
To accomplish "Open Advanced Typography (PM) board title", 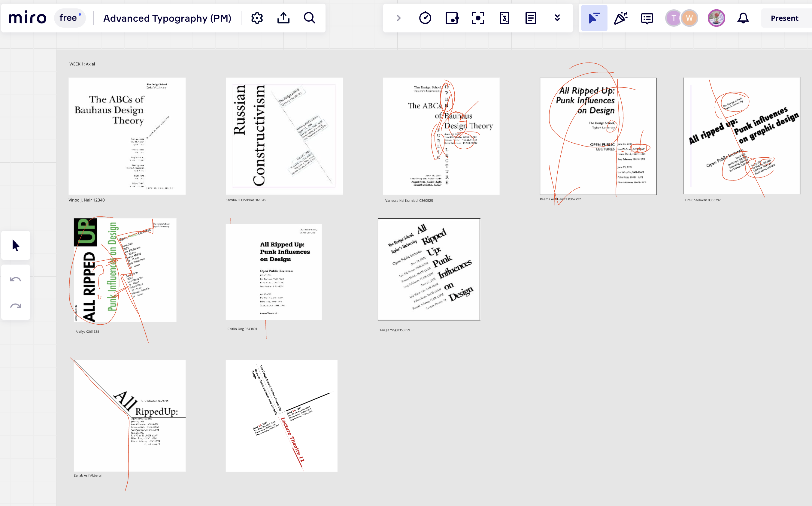I will coord(167,18).
